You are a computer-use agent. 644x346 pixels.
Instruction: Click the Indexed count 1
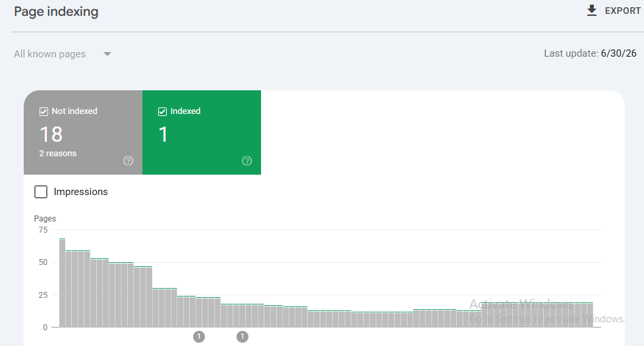coord(163,134)
